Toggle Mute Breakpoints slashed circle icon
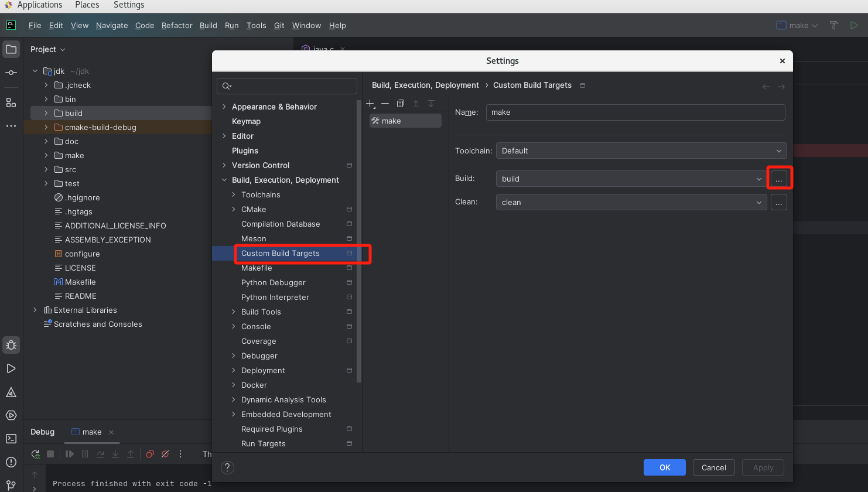The image size is (868, 492). click(165, 454)
